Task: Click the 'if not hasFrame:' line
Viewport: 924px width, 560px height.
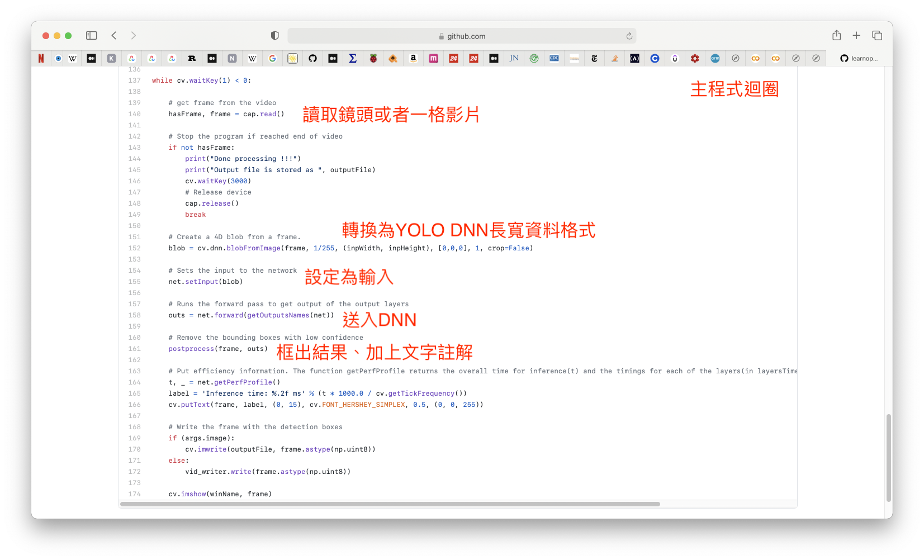Action: 201,148
